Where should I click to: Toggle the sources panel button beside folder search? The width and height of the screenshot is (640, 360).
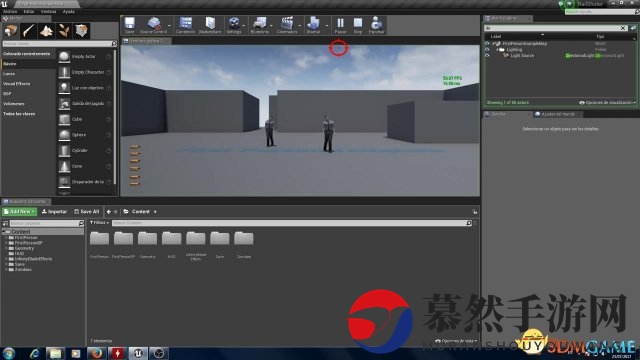coord(5,223)
